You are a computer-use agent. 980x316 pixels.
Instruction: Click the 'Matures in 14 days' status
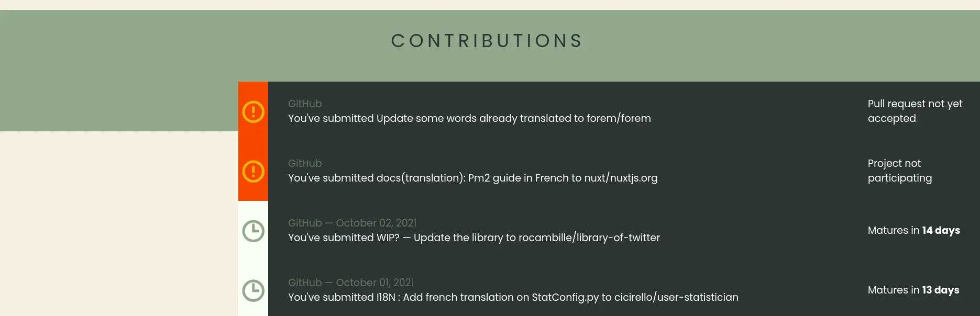pyautogui.click(x=913, y=230)
